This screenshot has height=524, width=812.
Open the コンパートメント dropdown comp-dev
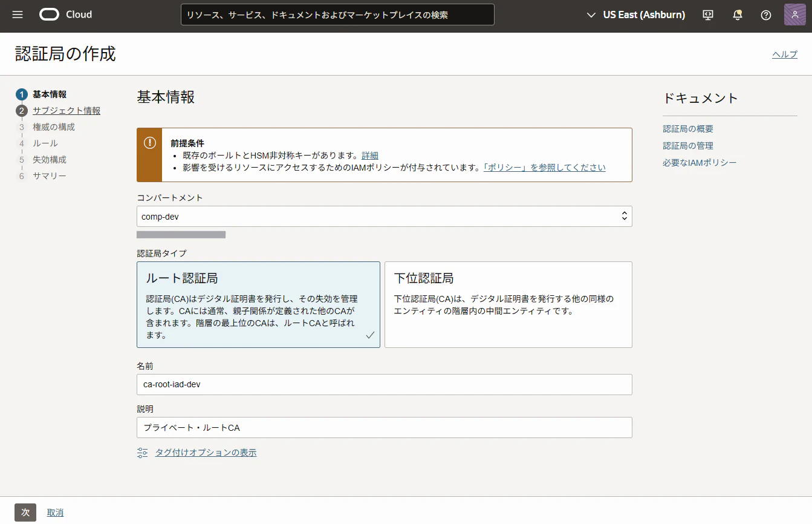pyautogui.click(x=385, y=216)
